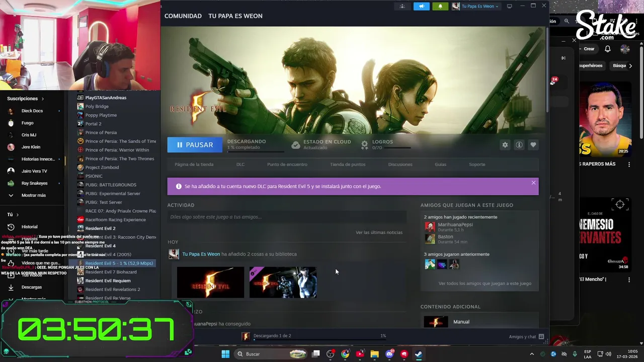Open downloads status Descargando 1 de 2
The image size is (644, 362).
(x=272, y=336)
